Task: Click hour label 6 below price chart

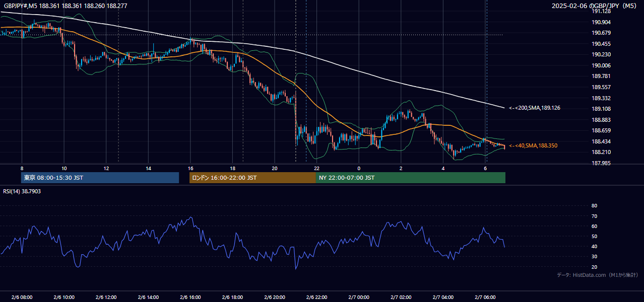Action: point(485,168)
